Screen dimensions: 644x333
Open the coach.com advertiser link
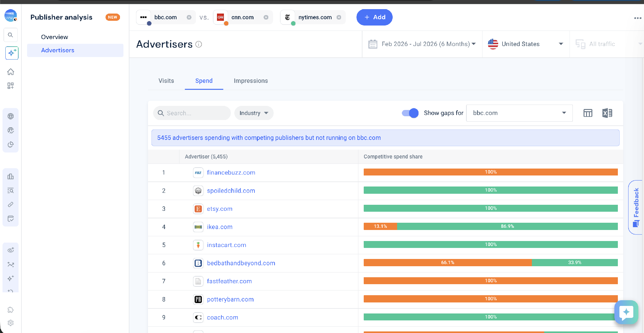(223, 318)
